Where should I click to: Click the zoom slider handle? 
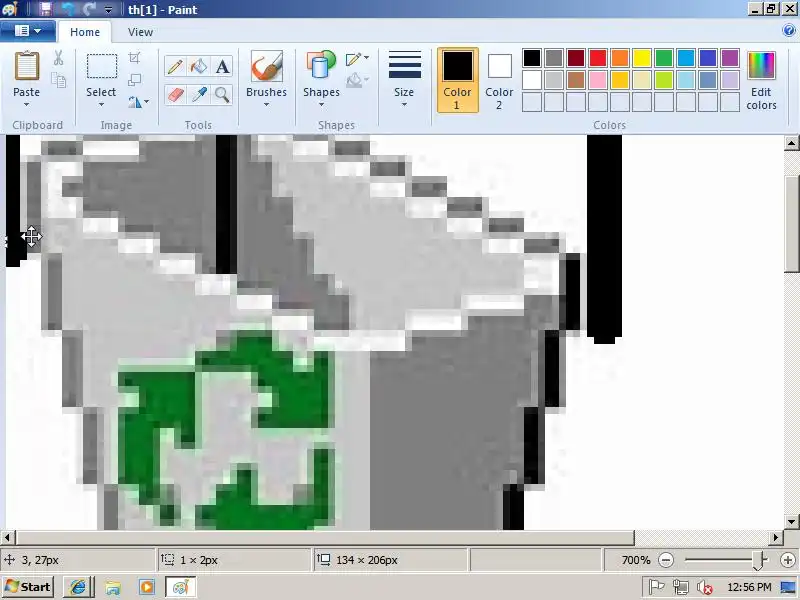[759, 560]
